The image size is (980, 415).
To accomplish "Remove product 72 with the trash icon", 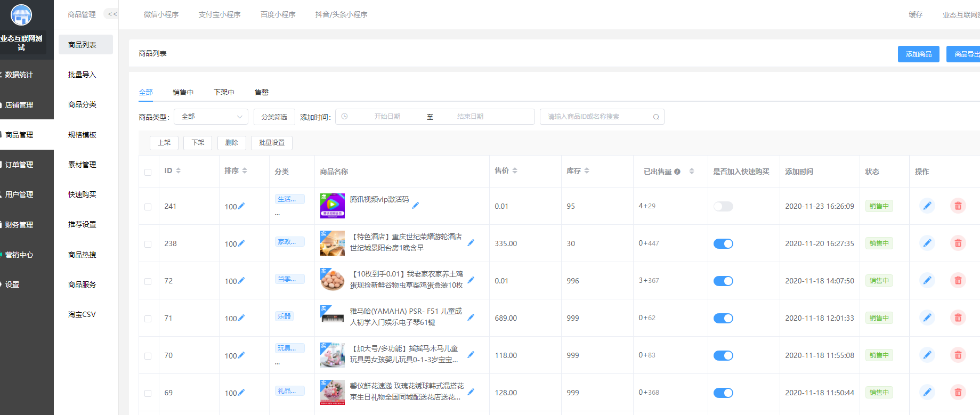I will click(958, 280).
